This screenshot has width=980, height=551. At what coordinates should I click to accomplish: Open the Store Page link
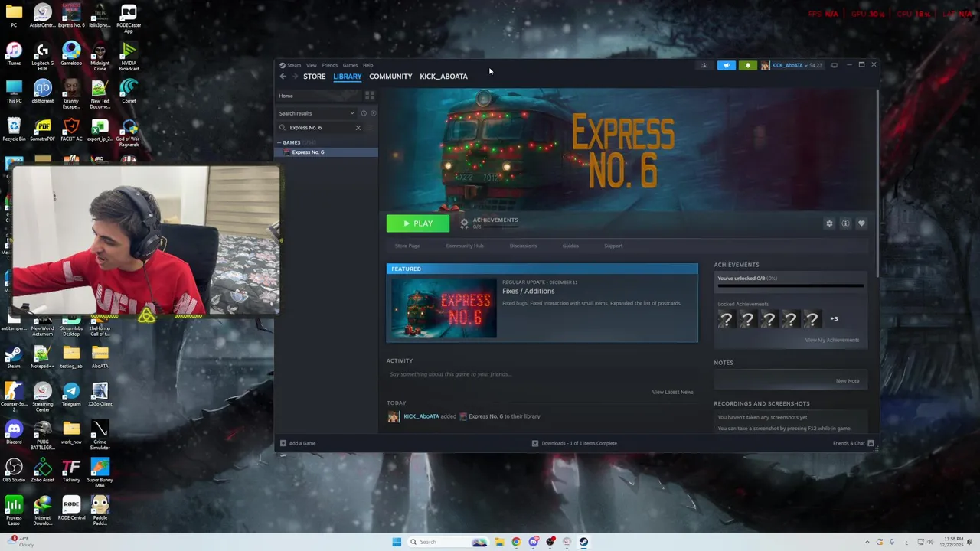tap(407, 246)
